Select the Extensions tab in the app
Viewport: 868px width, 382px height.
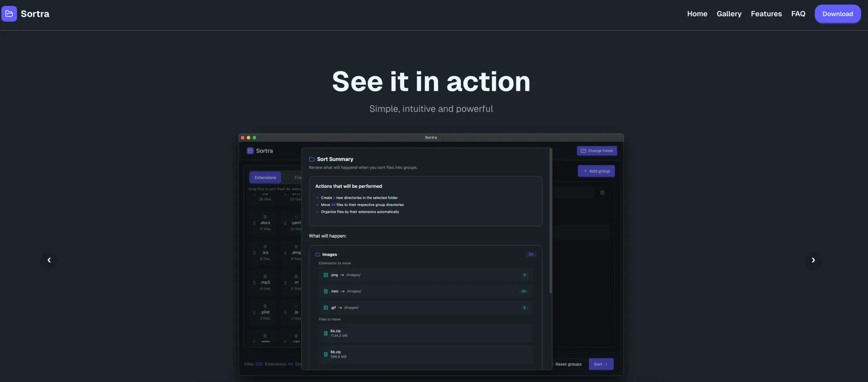[x=265, y=177]
